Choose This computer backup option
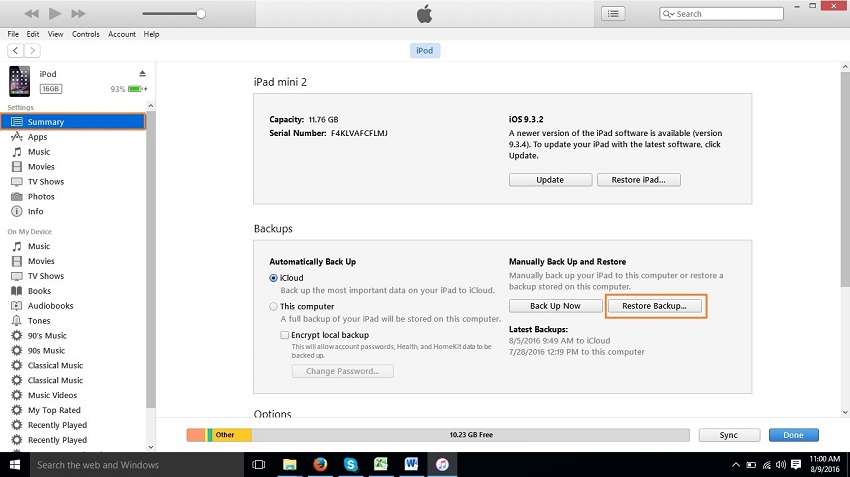Image resolution: width=850 pixels, height=477 pixels. click(x=274, y=307)
